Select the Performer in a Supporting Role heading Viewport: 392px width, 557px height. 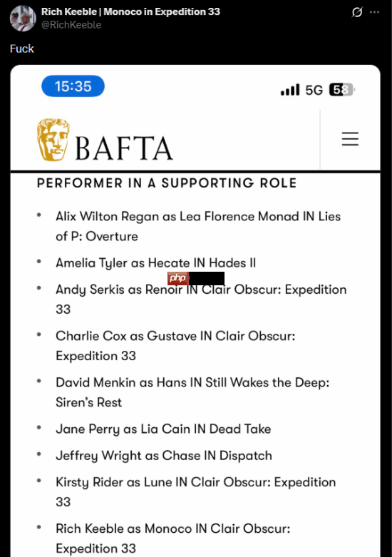coord(167,183)
